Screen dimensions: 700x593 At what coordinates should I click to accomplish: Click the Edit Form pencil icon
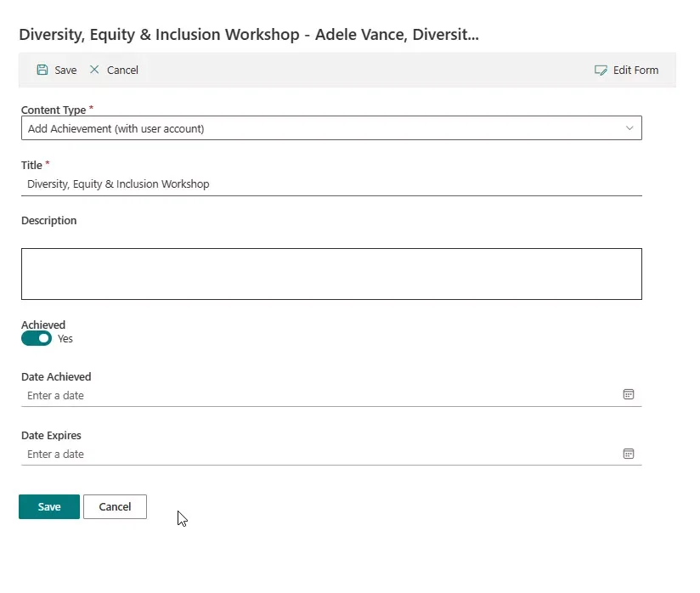click(x=601, y=71)
